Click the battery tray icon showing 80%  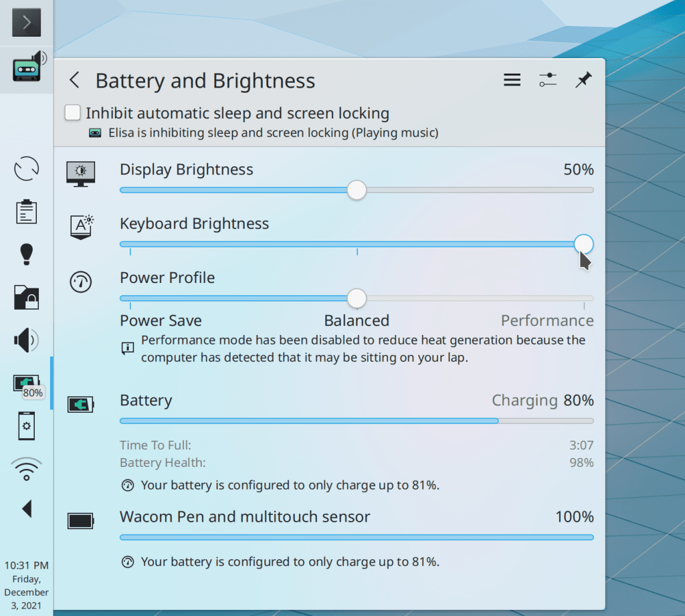pos(26,384)
